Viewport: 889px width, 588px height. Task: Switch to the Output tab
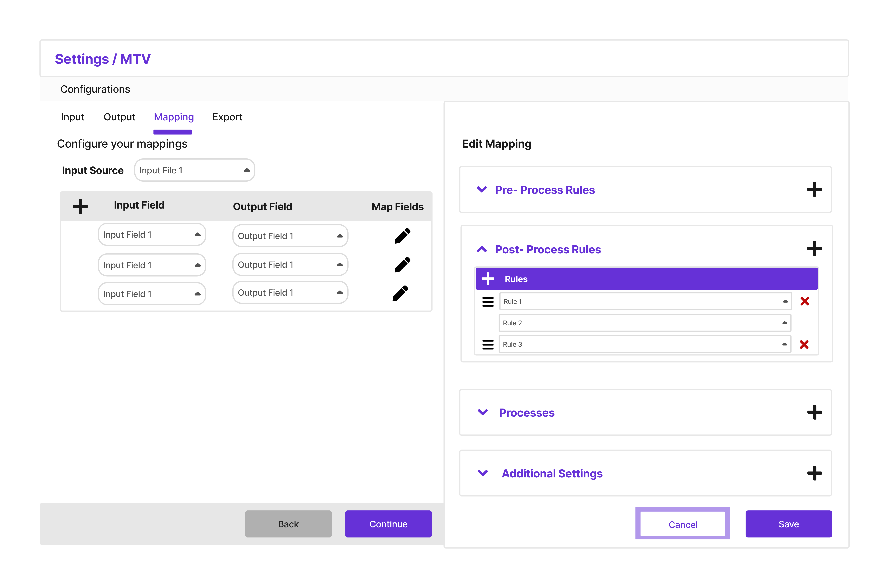(x=119, y=117)
